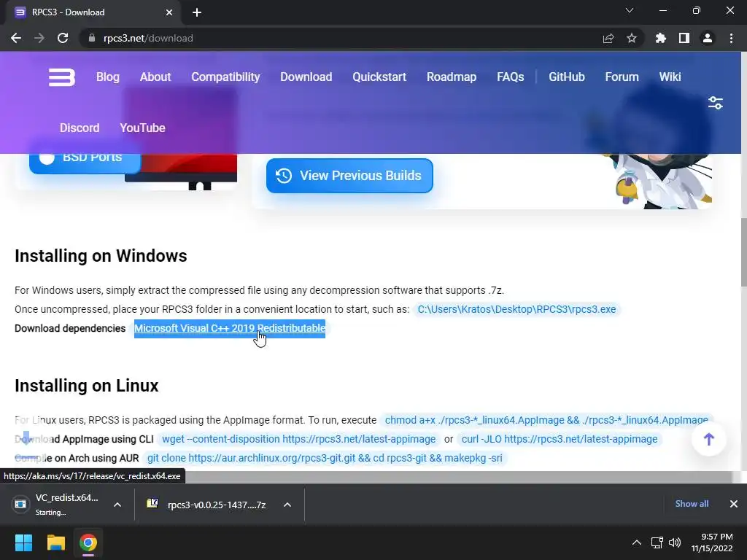Click the rpcs3.exe example path text
This screenshot has height=560, width=747.
pyautogui.click(x=517, y=309)
